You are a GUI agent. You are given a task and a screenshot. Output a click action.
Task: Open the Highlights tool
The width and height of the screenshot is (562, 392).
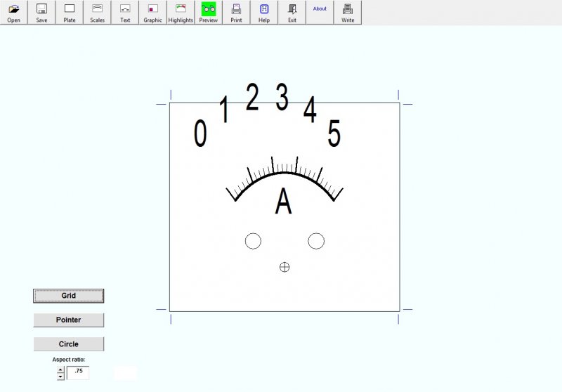click(x=181, y=13)
